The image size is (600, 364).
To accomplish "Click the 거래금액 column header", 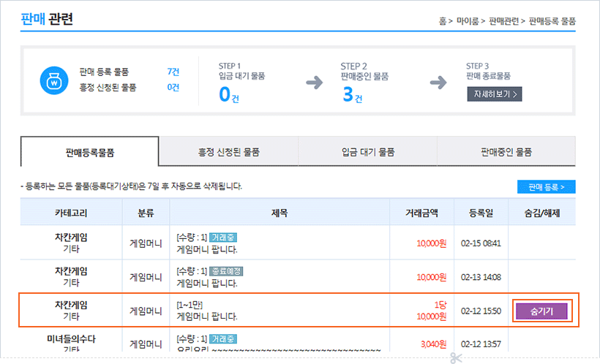I will tap(422, 213).
